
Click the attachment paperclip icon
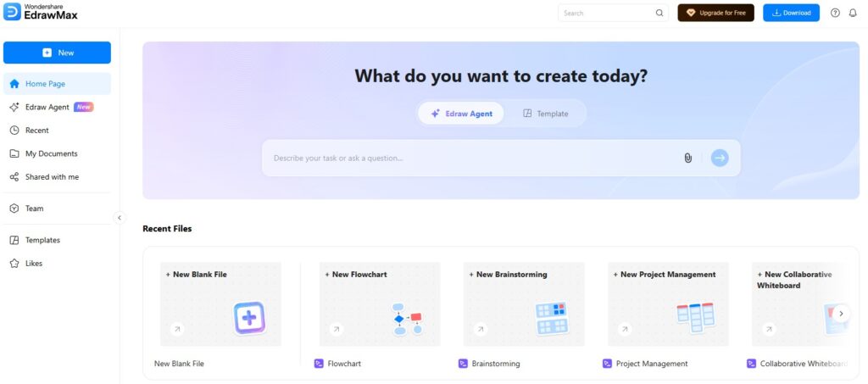click(687, 158)
